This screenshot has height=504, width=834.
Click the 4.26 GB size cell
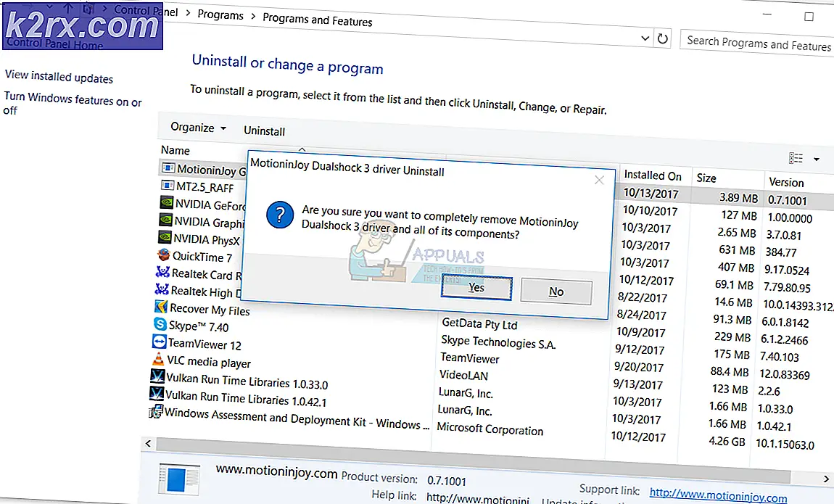[727, 441]
